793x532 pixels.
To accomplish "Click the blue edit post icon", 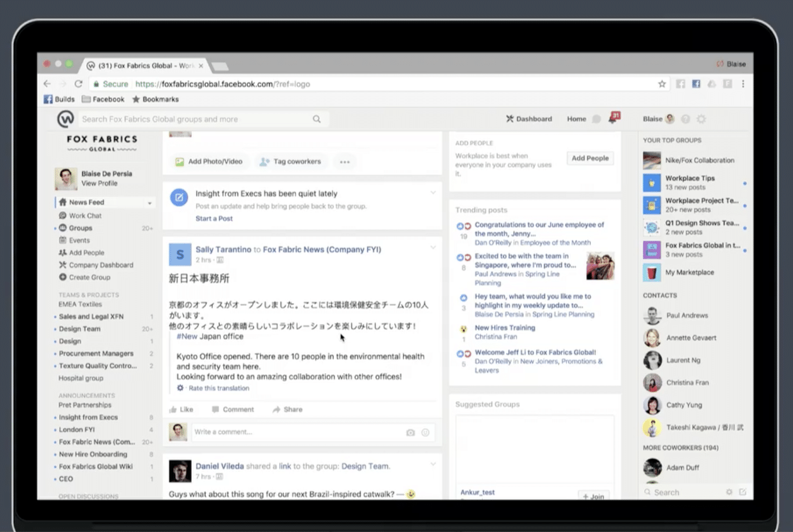I will pyautogui.click(x=179, y=198).
